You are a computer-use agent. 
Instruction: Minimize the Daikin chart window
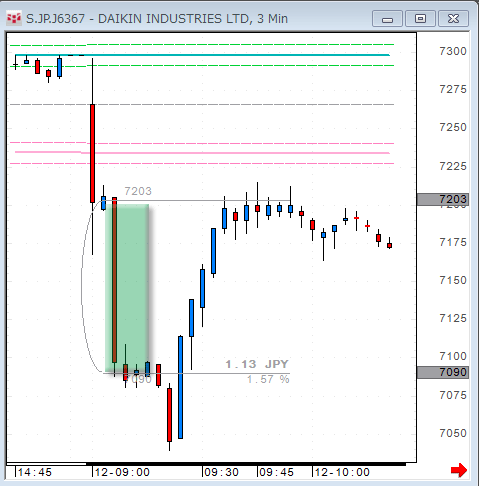tap(387, 18)
